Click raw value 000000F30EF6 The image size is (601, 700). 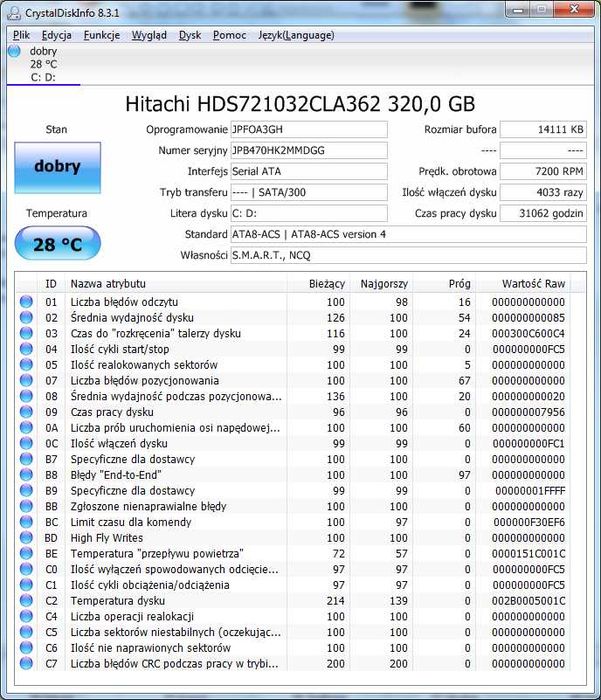tap(529, 522)
